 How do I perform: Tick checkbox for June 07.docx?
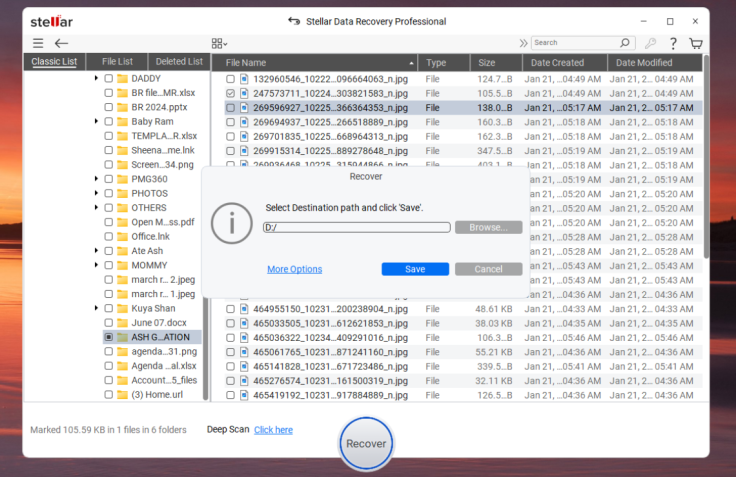click(108, 323)
